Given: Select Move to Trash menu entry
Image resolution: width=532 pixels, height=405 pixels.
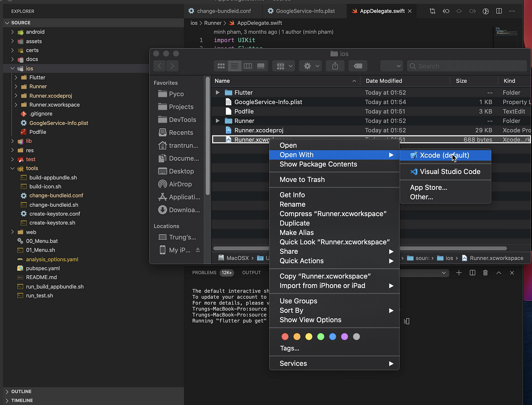Looking at the screenshot, I should coord(334,179).
